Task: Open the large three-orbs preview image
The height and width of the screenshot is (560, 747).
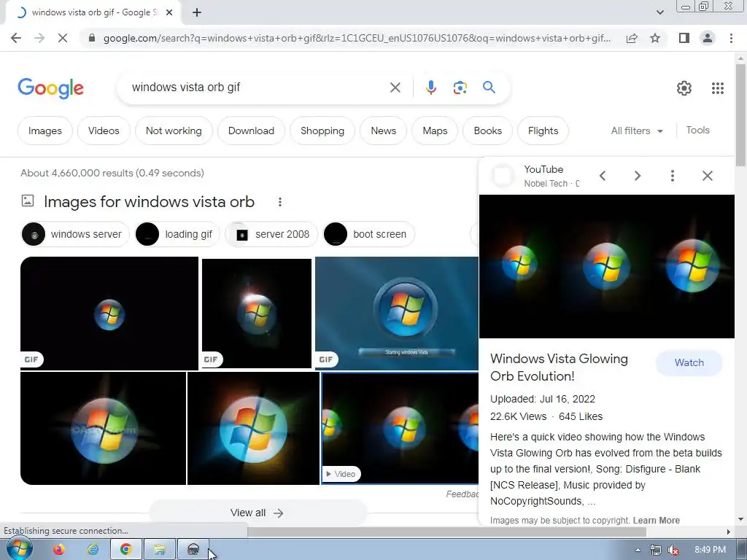Action: click(x=606, y=266)
